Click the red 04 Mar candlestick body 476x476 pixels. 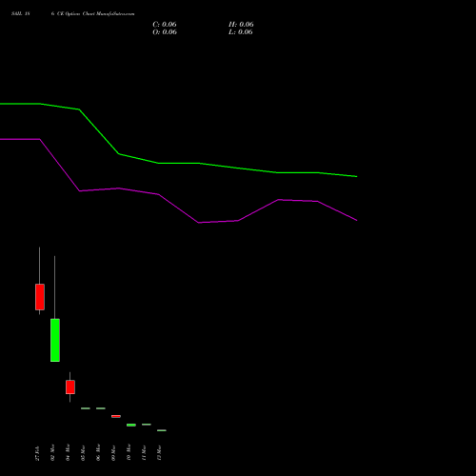(70, 387)
